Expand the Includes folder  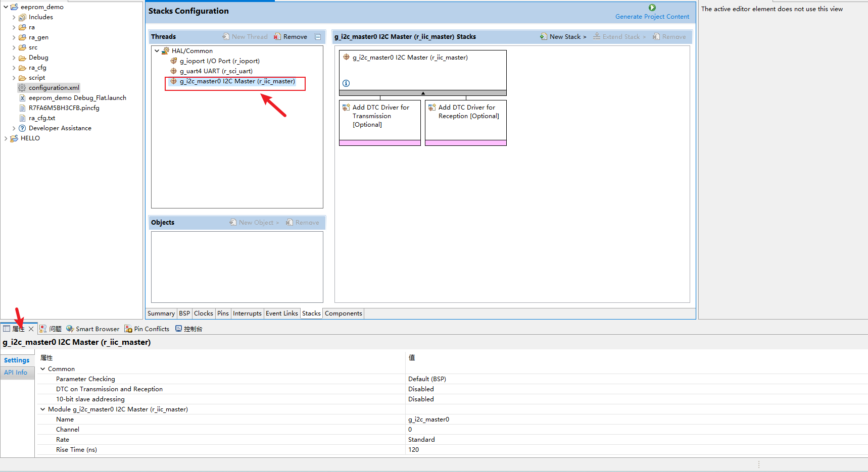click(14, 17)
